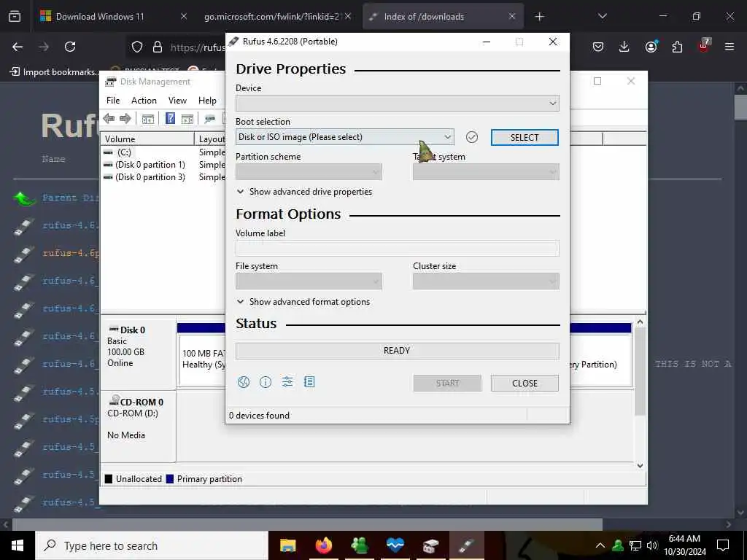Expand Show advanced drive properties

304,192
